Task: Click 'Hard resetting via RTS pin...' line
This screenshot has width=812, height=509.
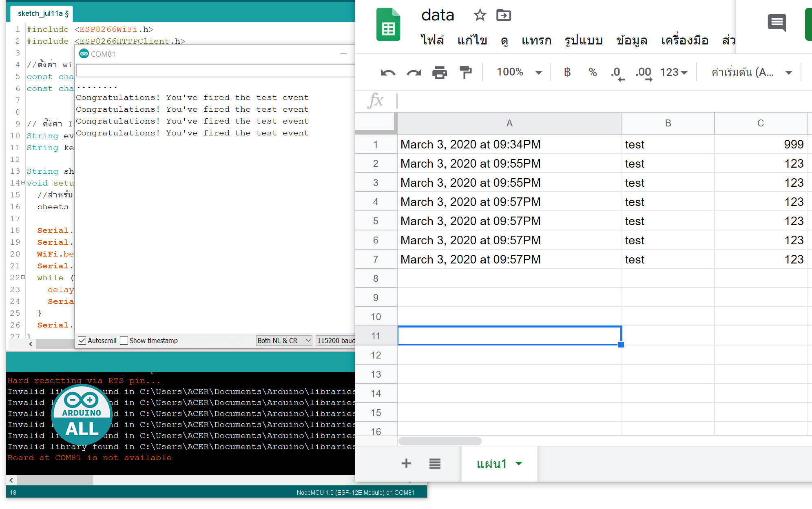Action: tap(84, 381)
